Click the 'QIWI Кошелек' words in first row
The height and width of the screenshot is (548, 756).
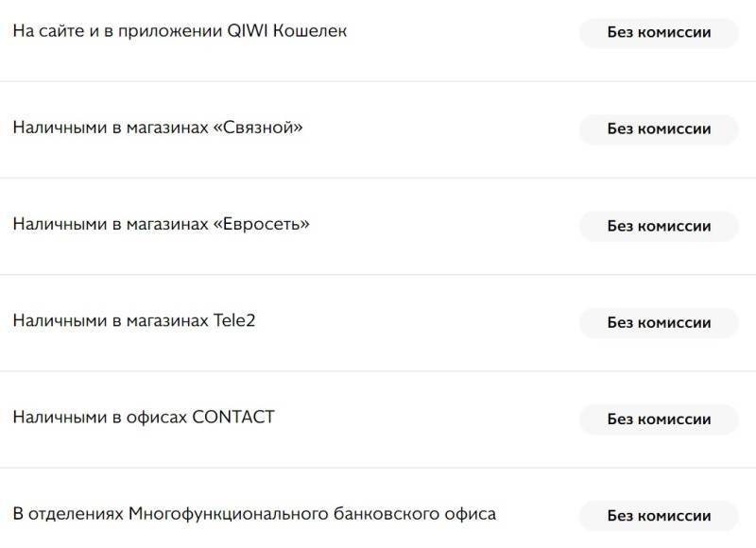tap(287, 31)
